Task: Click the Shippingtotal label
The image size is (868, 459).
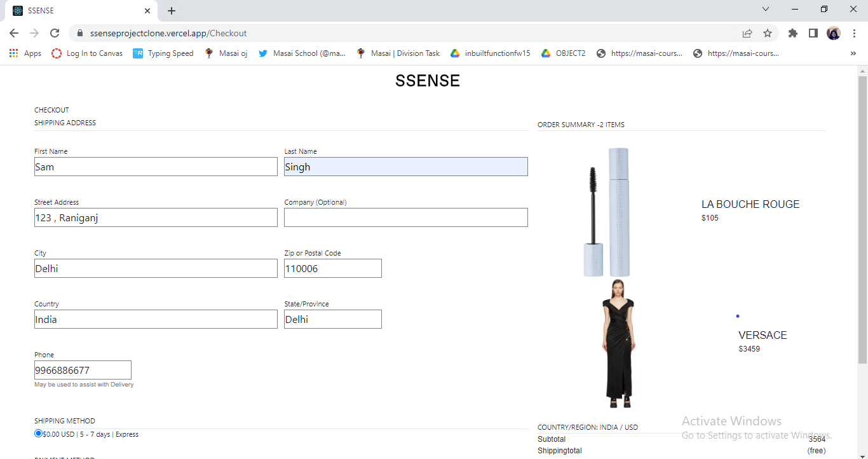Action: [x=560, y=451]
